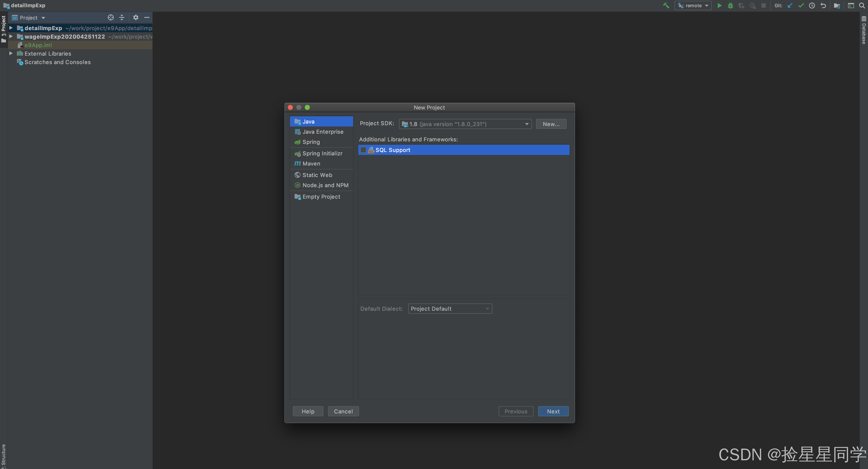Open the Default Dialect dropdown
Viewport: 868px width, 469px height.
pyautogui.click(x=450, y=309)
